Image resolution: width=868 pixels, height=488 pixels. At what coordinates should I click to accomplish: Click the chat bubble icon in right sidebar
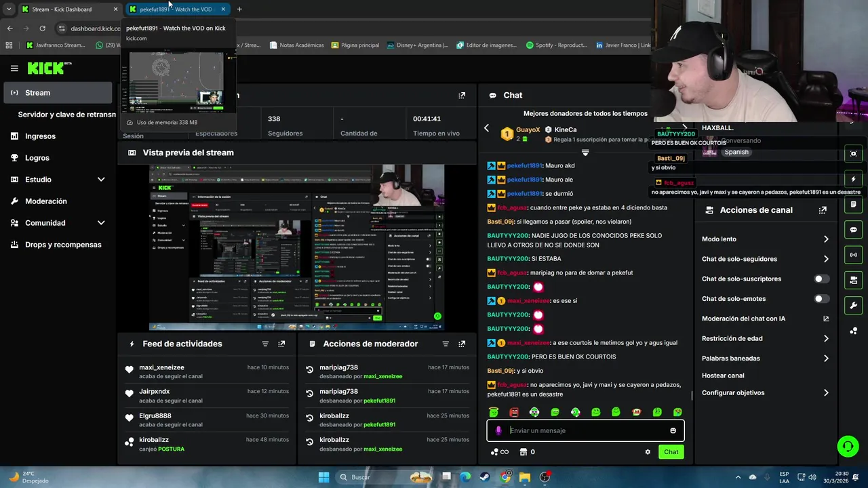(853, 230)
